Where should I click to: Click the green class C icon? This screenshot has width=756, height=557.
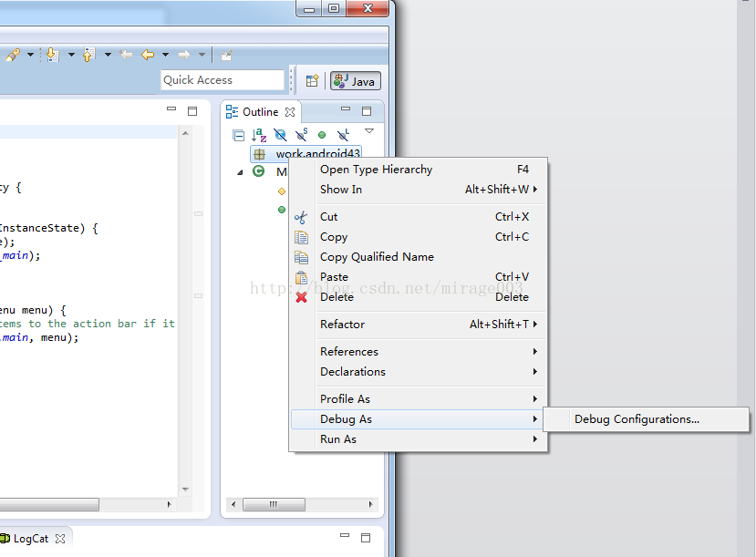tap(258, 171)
